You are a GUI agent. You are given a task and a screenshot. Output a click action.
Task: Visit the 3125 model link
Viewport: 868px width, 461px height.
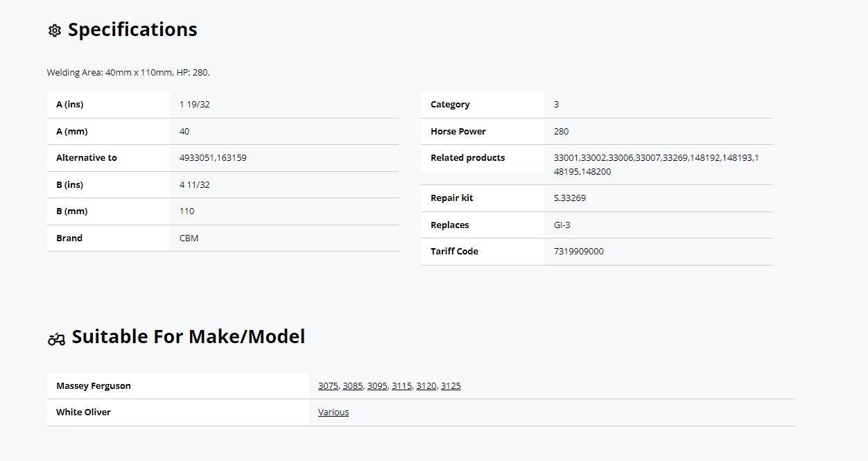(x=451, y=386)
